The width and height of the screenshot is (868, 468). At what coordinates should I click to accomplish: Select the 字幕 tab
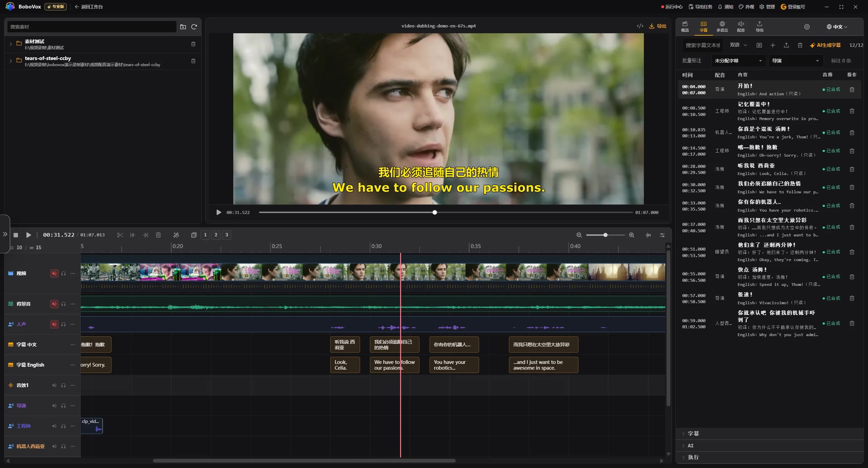pos(704,26)
